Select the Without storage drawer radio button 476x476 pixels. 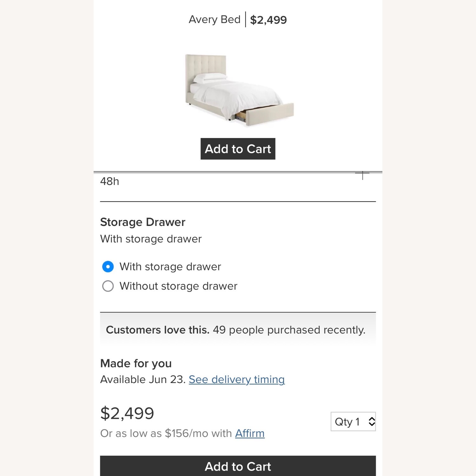(108, 286)
